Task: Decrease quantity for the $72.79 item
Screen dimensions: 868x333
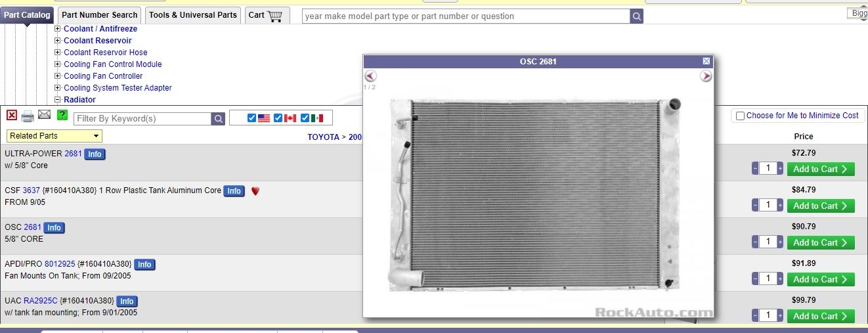Action: [756, 169]
